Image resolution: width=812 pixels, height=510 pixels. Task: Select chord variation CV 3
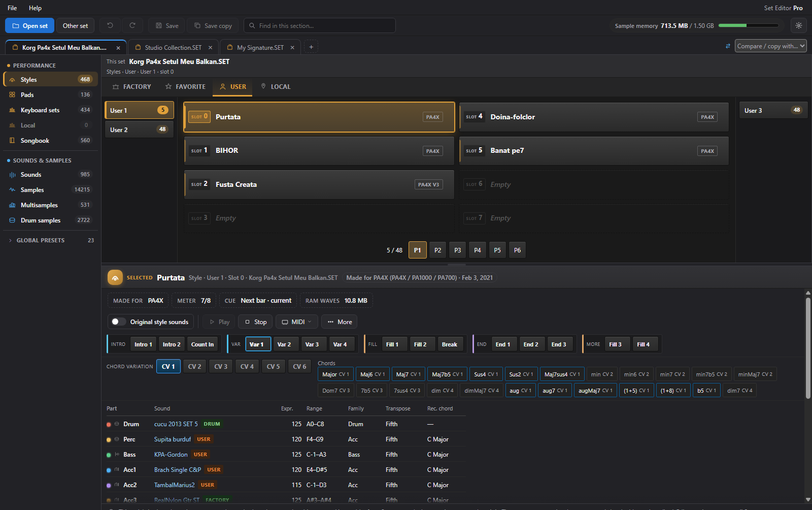click(x=221, y=366)
